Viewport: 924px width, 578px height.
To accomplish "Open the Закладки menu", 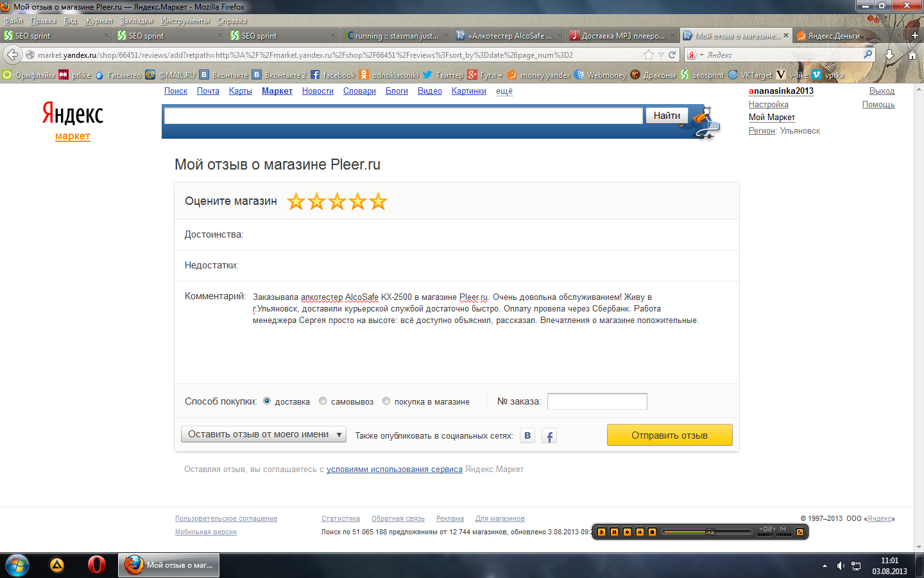I will pyautogui.click(x=137, y=21).
